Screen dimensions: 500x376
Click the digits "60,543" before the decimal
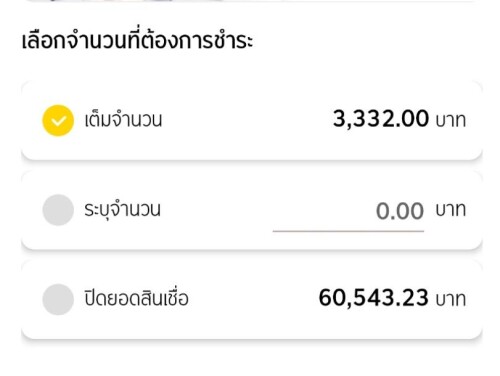coord(348,298)
